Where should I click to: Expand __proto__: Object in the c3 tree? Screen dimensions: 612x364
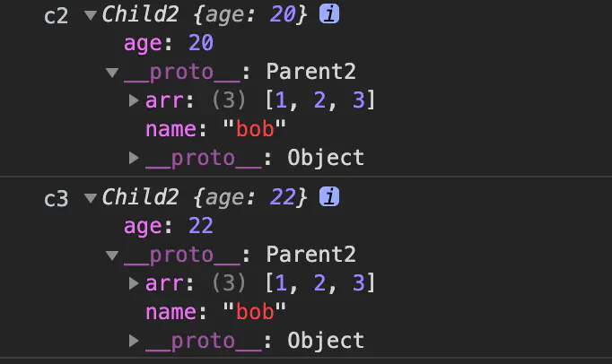coord(135,341)
